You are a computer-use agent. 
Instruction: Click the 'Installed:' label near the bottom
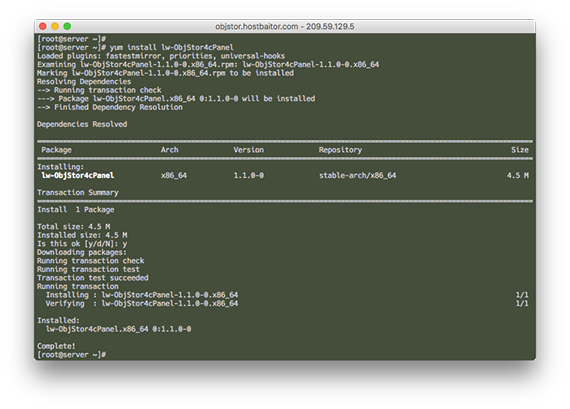pyautogui.click(x=59, y=321)
